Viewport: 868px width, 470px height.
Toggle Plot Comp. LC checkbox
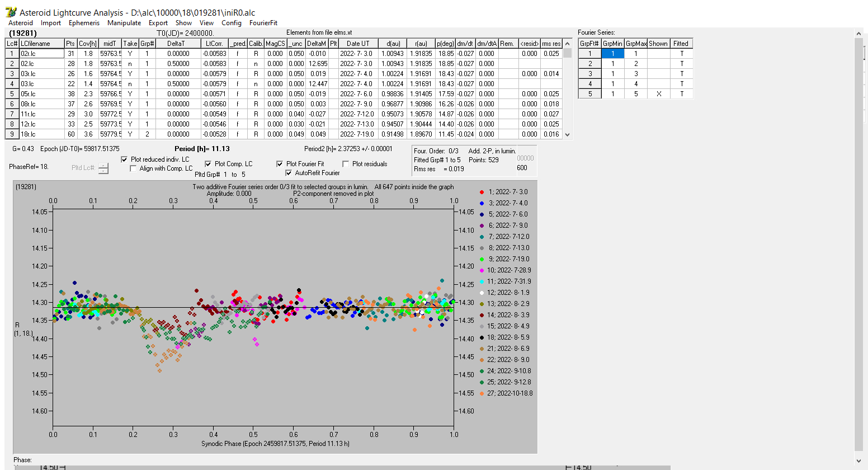point(208,164)
